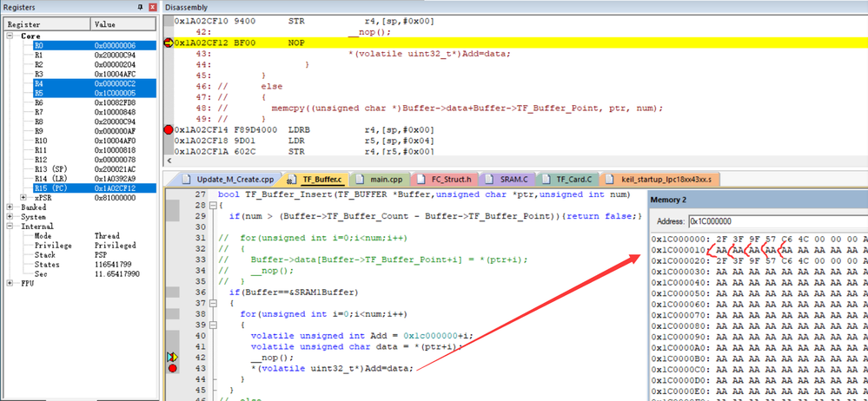The image size is (868, 401).
Task: Click memory row address 0x1C0000A0
Action: tap(681, 348)
